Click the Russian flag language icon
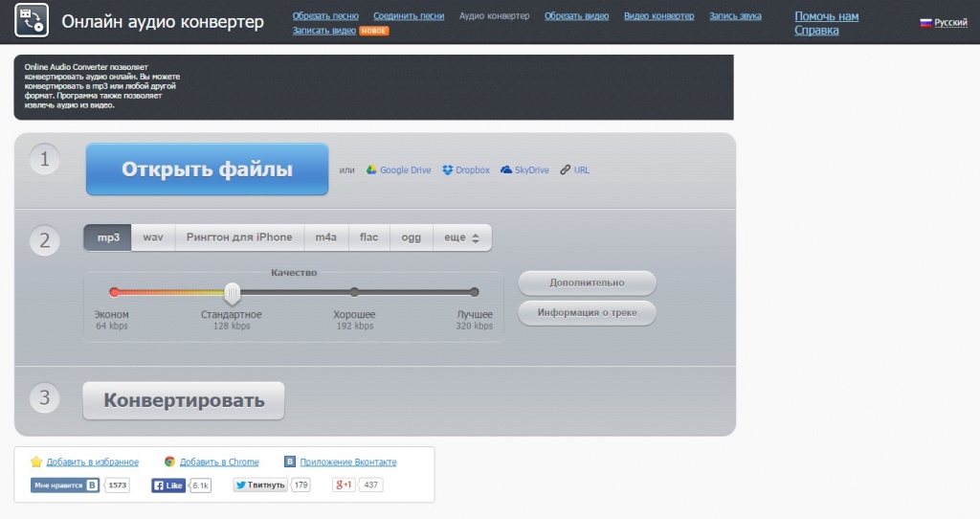Image resolution: width=980 pixels, height=519 pixels. point(925,22)
